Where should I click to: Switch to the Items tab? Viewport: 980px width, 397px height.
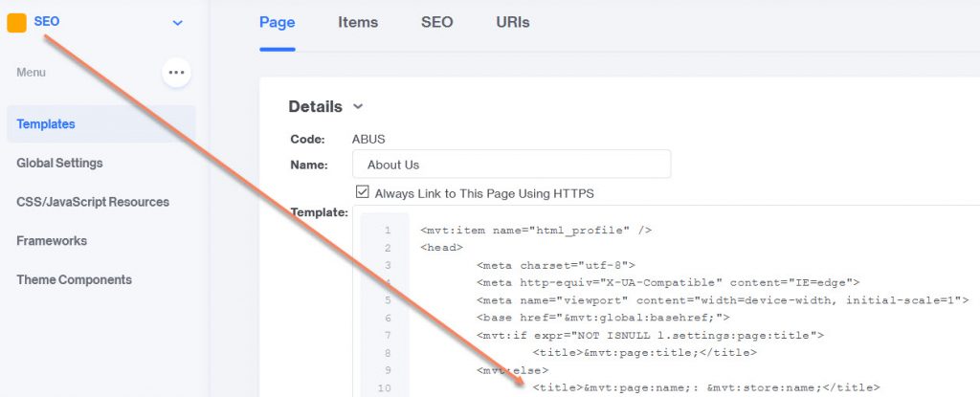(358, 23)
